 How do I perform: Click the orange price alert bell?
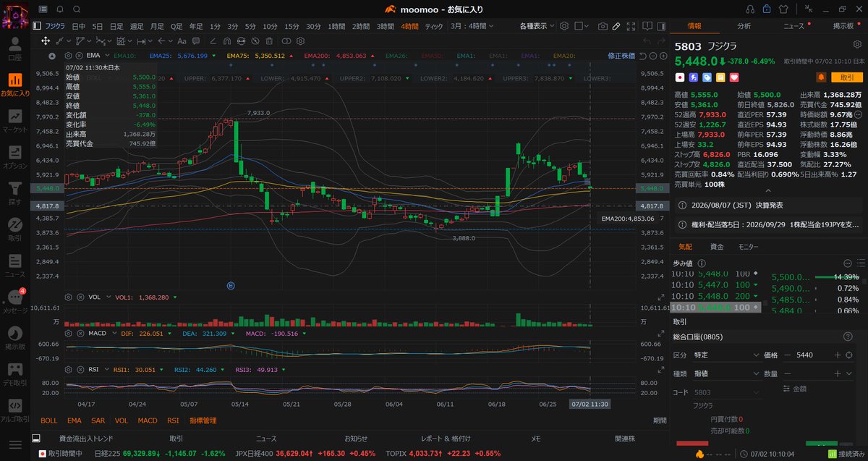pos(821,77)
